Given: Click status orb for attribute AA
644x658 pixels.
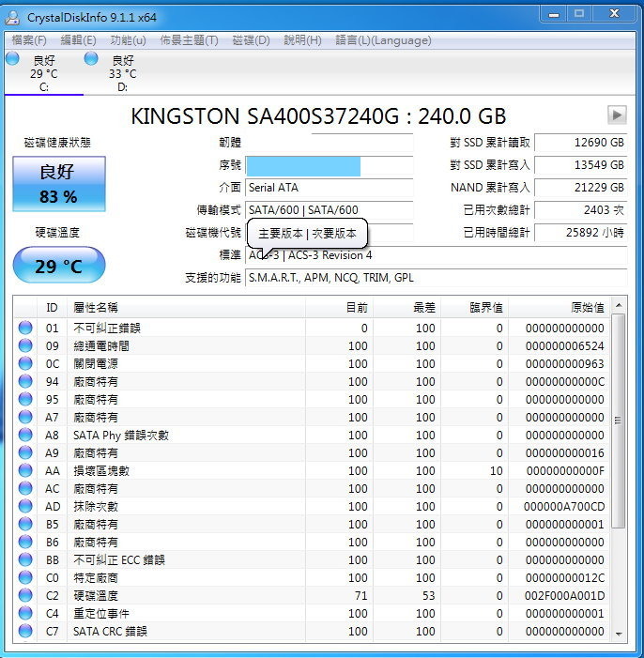Looking at the screenshot, I should pos(25,470).
